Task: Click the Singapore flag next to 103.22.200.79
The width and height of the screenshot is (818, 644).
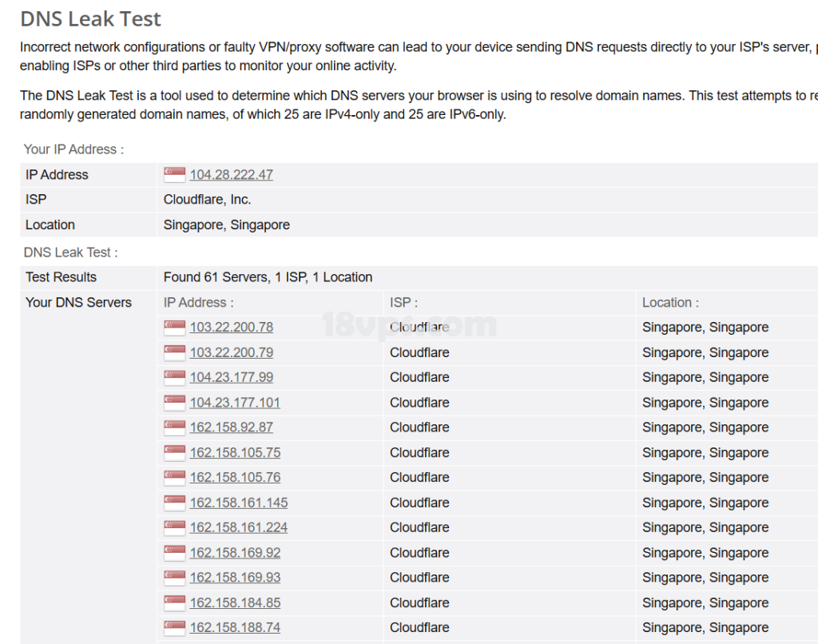Action: [174, 352]
